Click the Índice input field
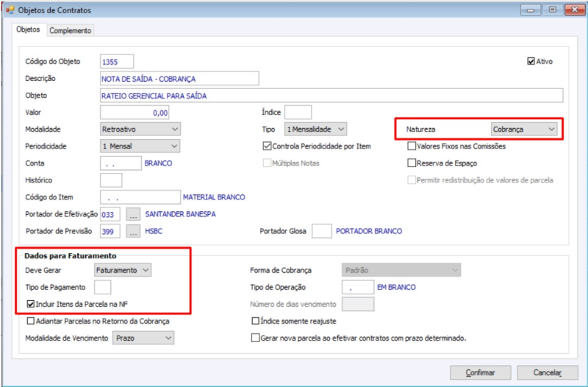Image resolution: width=588 pixels, height=387 pixels. [x=298, y=113]
